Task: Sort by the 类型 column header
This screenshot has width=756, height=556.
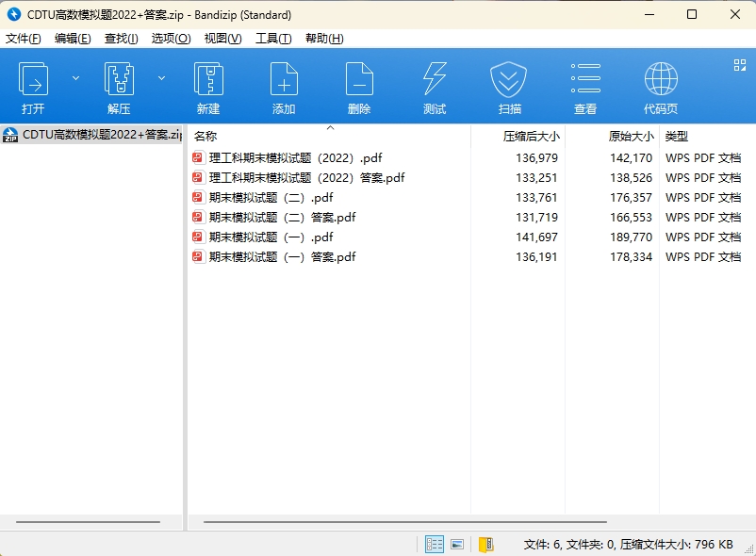Action: tap(707, 137)
